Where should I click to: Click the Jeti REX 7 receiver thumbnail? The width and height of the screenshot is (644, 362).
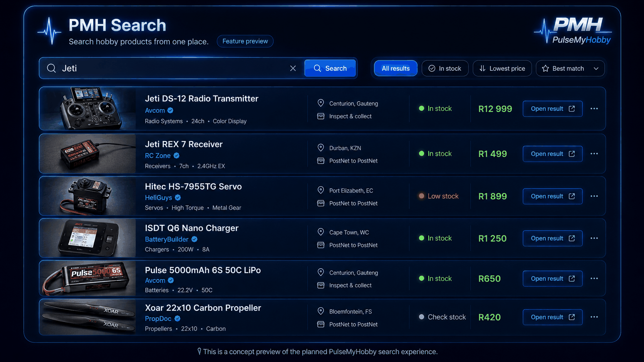[x=88, y=153]
